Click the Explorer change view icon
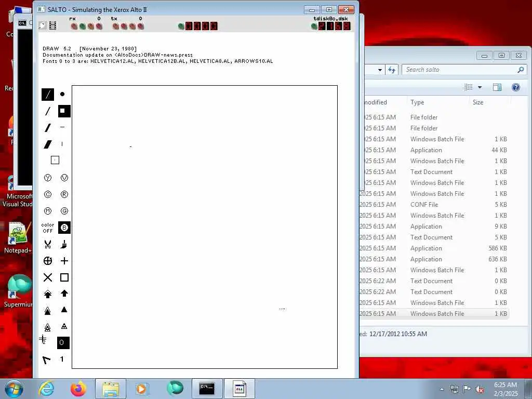The height and width of the screenshot is (399, 532). [x=469, y=87]
